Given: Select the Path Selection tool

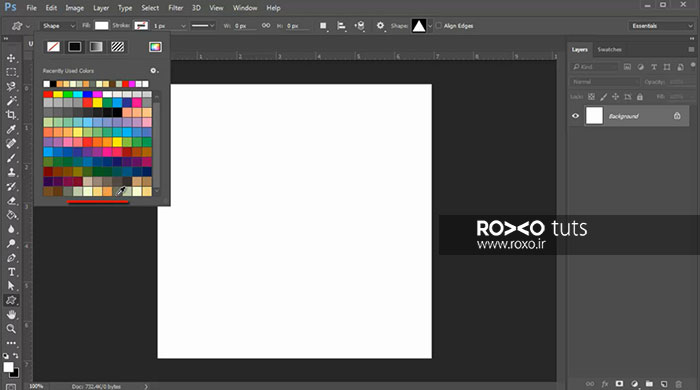Looking at the screenshot, I should [11, 286].
